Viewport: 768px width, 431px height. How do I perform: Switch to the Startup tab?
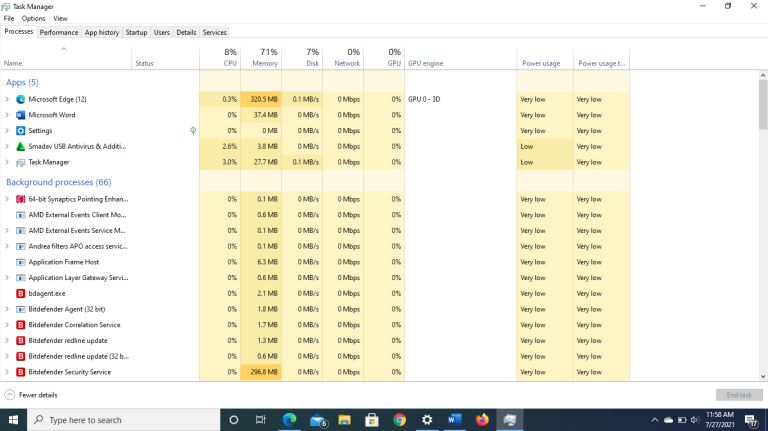[136, 32]
